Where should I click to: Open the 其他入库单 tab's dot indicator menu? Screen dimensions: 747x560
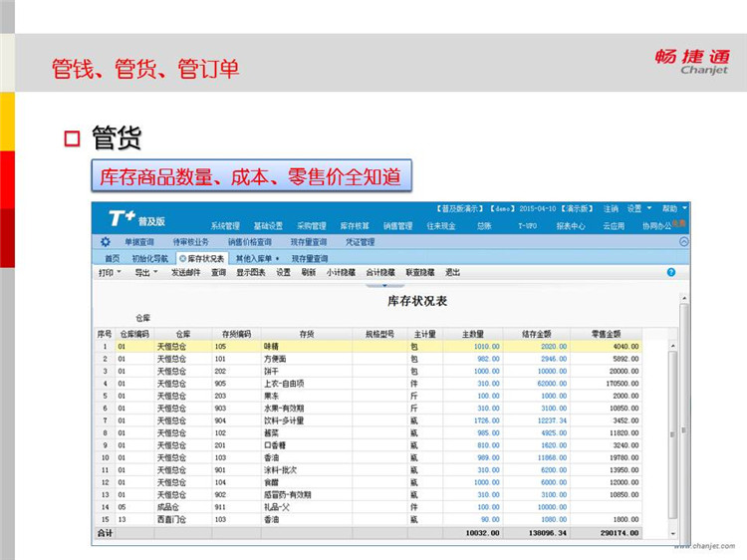tap(277, 259)
